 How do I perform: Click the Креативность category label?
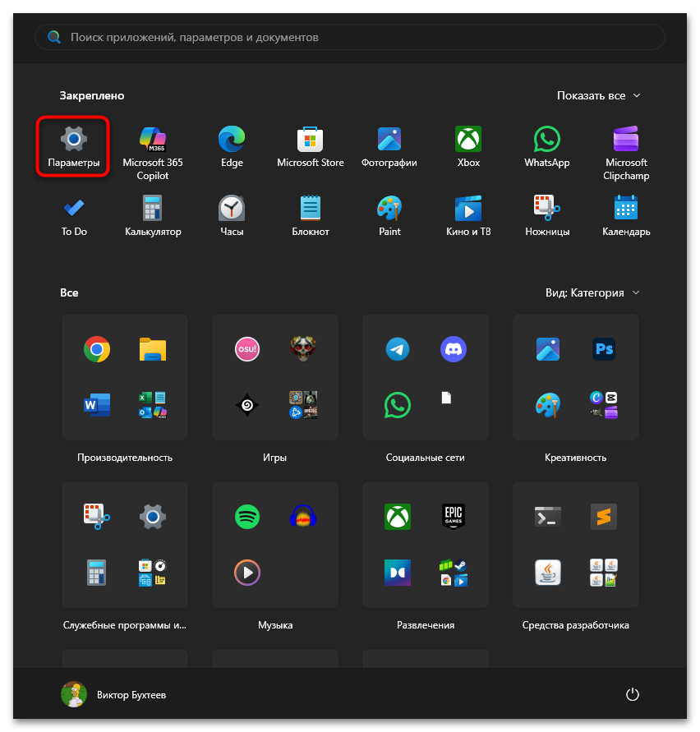(x=575, y=458)
